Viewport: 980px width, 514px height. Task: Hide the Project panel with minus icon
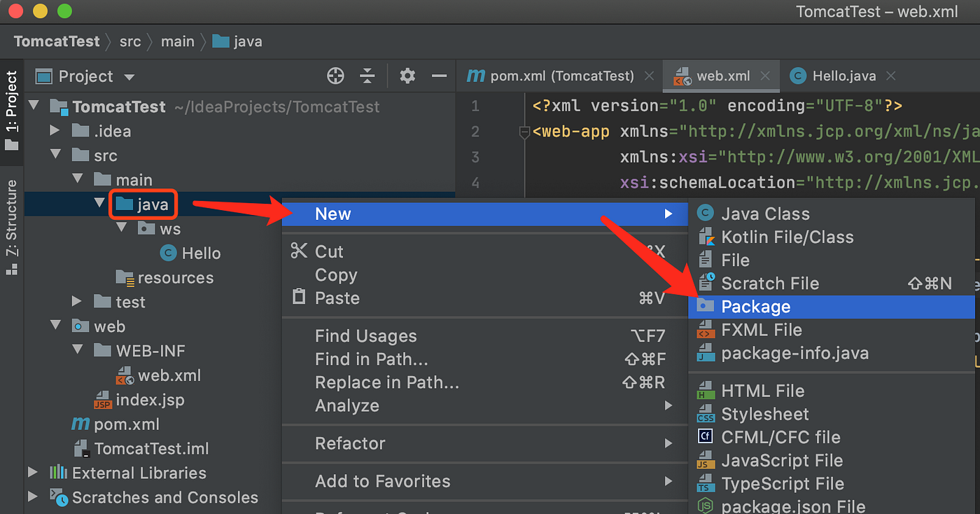point(439,76)
